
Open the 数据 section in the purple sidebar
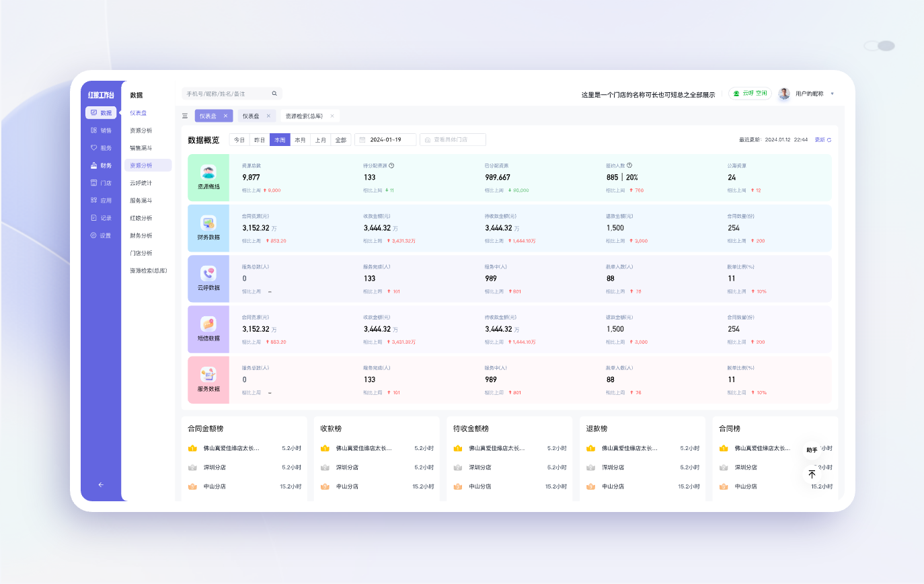(101, 112)
